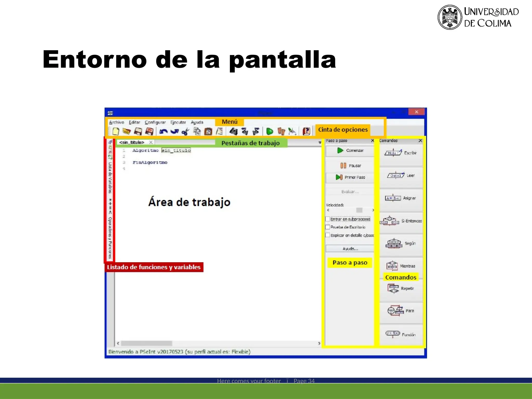Click the FinAlgoritmo code line

150,162
